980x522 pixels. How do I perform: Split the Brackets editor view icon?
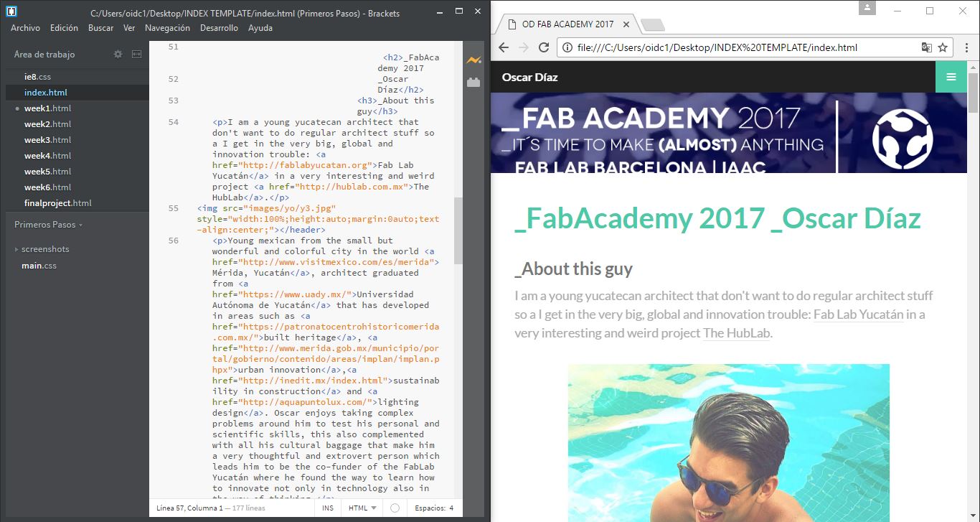pyautogui.click(x=136, y=55)
